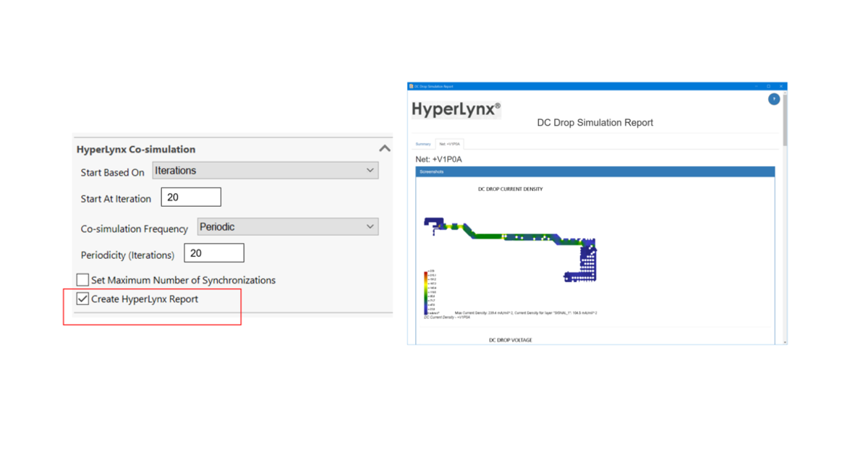Click the Start At Iteration input field
This screenshot has width=868, height=454.
click(190, 197)
